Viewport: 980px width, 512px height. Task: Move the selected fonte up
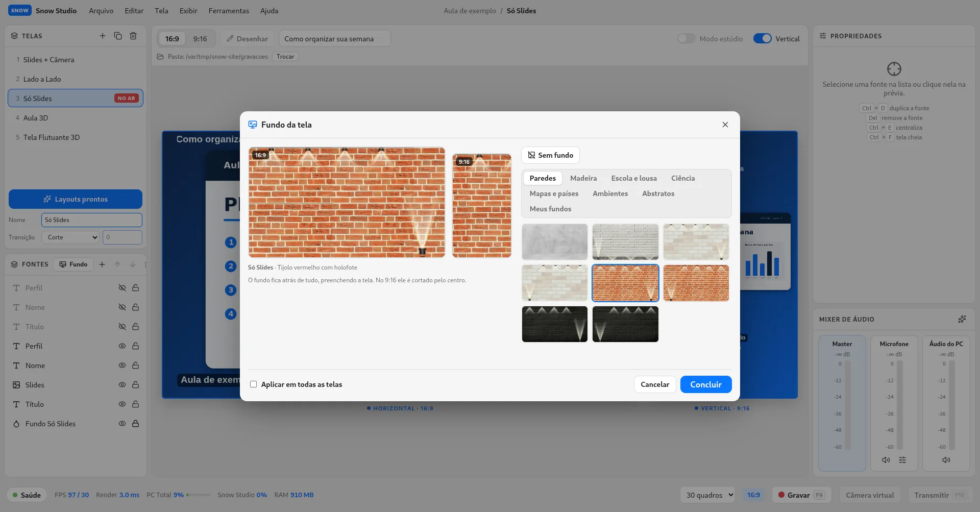[117, 264]
